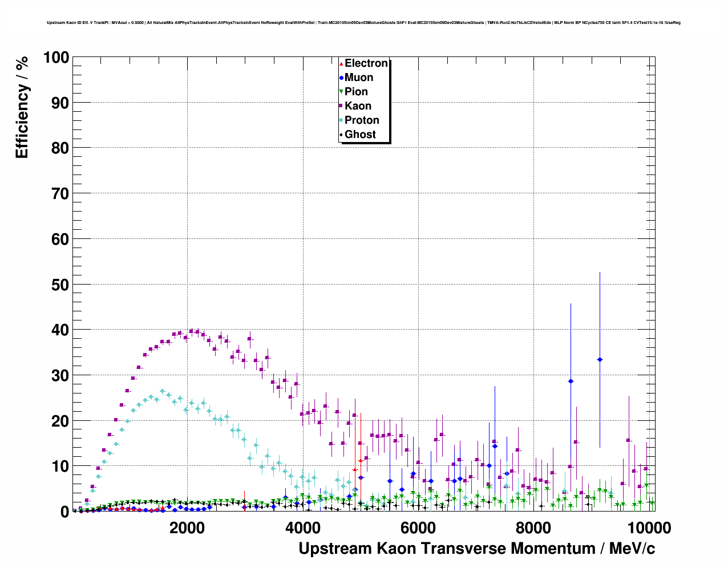728x568 pixels.
Task: Click the 2000 tick label on x-axis
Action: tap(187, 528)
